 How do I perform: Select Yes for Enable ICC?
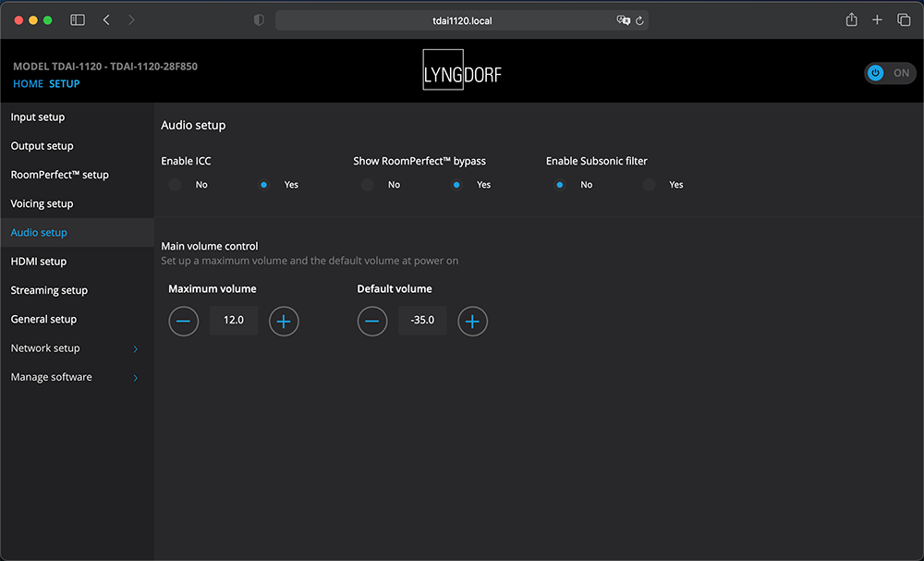pyautogui.click(x=264, y=185)
